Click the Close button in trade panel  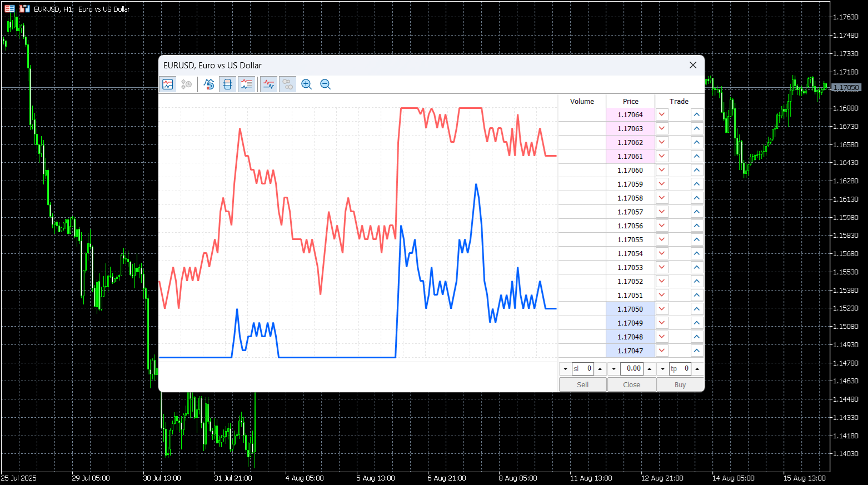[x=632, y=384]
